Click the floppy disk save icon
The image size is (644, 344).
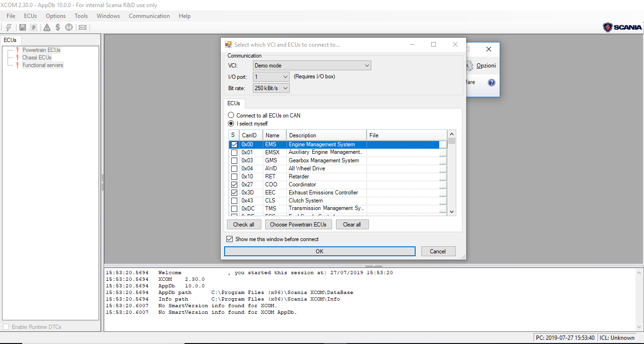(x=22, y=27)
